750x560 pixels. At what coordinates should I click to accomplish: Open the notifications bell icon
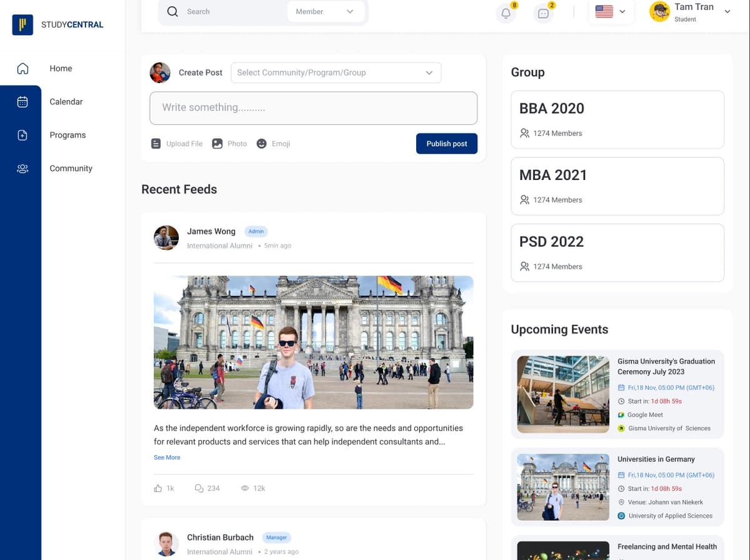coord(506,12)
